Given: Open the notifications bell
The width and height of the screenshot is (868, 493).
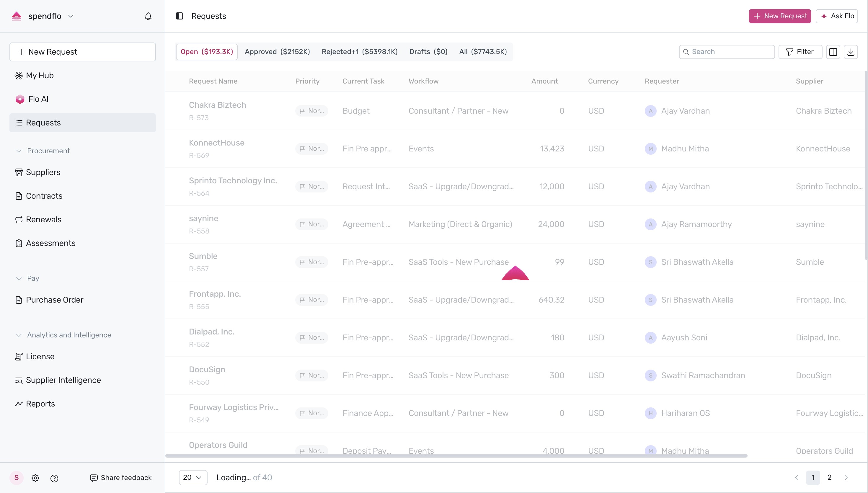Looking at the screenshot, I should pos(148,16).
